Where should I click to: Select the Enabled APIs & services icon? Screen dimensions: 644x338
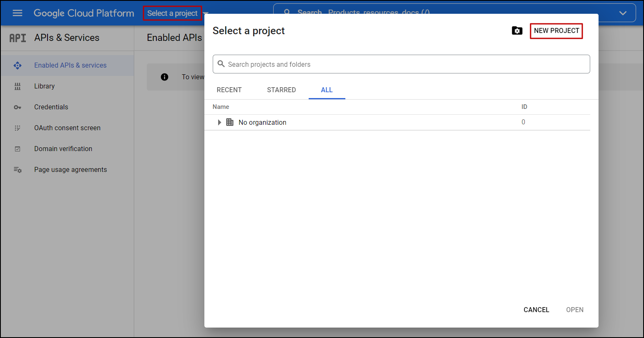(x=18, y=65)
